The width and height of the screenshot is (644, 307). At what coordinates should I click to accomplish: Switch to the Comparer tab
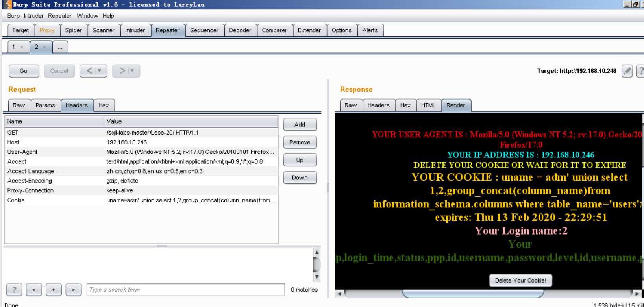click(275, 30)
